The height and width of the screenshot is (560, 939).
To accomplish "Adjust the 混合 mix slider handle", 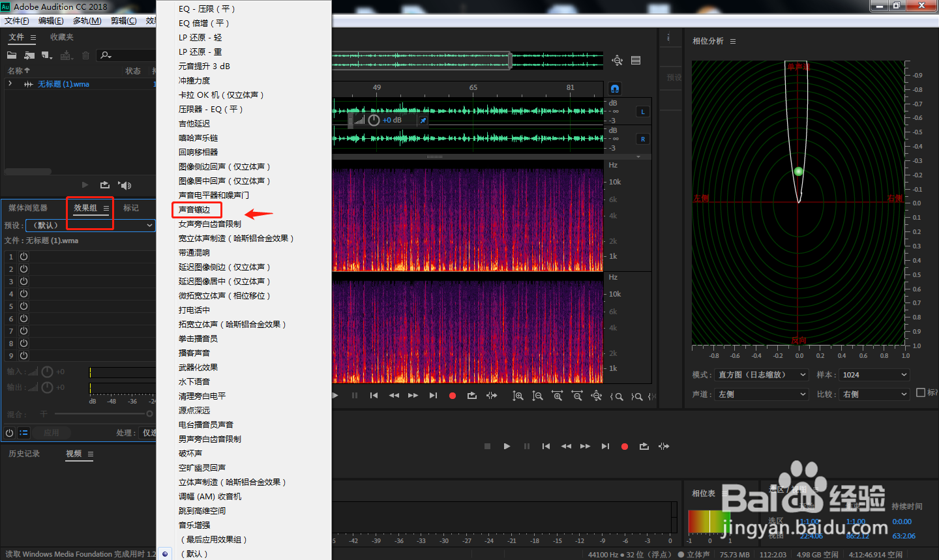I will (149, 414).
